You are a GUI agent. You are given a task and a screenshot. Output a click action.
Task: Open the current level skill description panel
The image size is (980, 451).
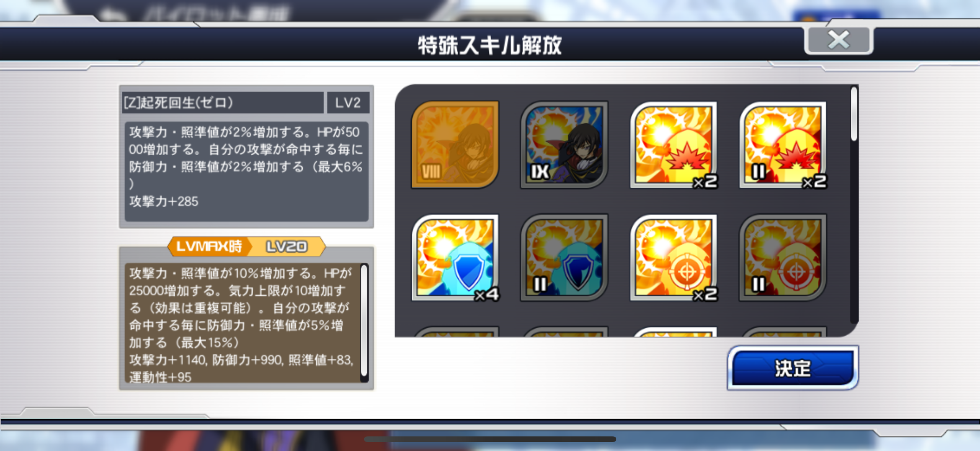point(247,172)
